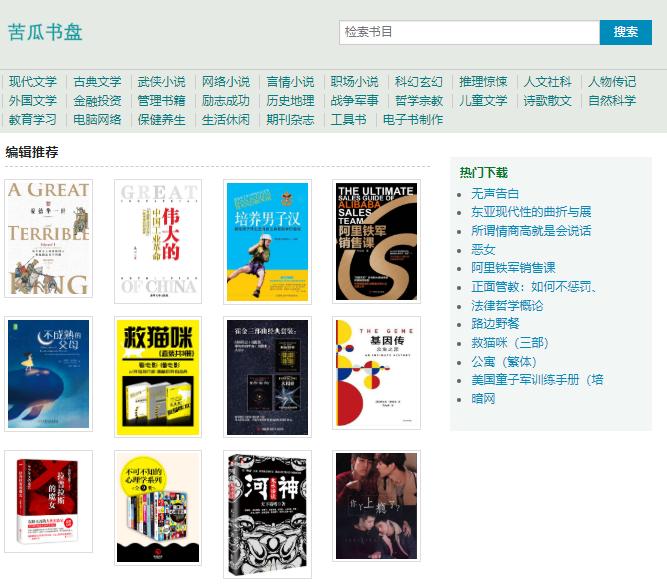Browse the 哲学宗教 category
The width and height of the screenshot is (667, 588).
(x=419, y=101)
